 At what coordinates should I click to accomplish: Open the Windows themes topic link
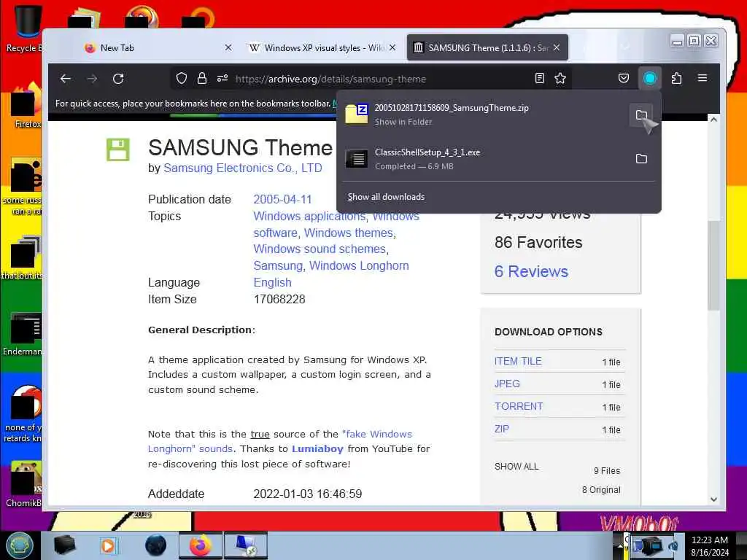coord(349,233)
